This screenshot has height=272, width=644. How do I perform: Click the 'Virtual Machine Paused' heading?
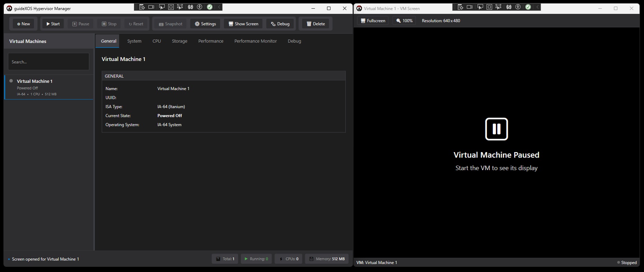point(496,155)
